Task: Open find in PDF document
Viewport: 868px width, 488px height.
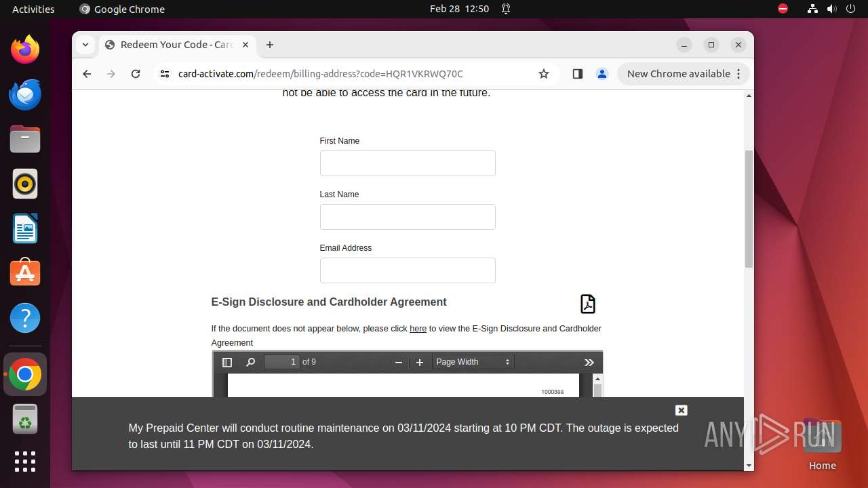Action: pos(250,363)
